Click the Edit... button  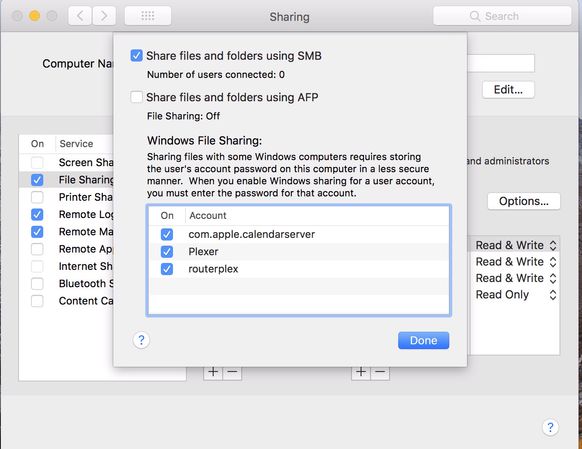click(x=508, y=90)
